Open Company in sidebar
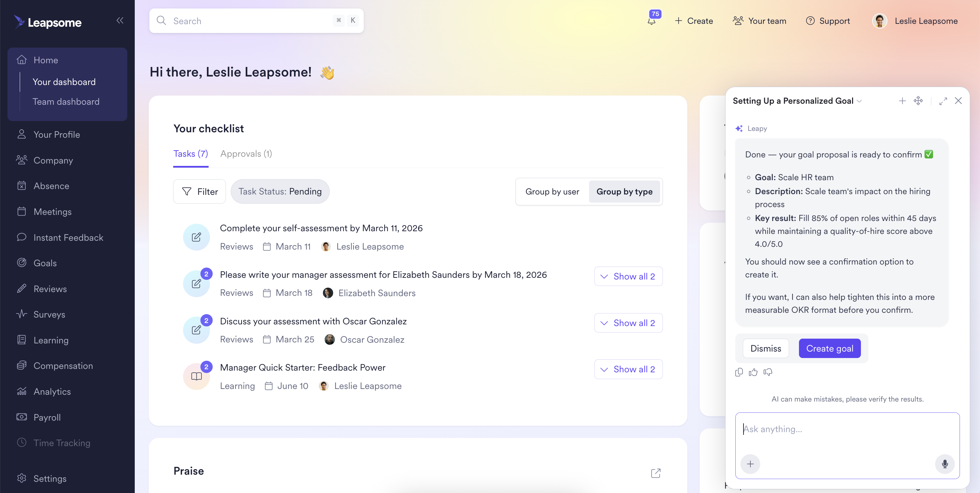This screenshot has height=493, width=980. pos(53,160)
